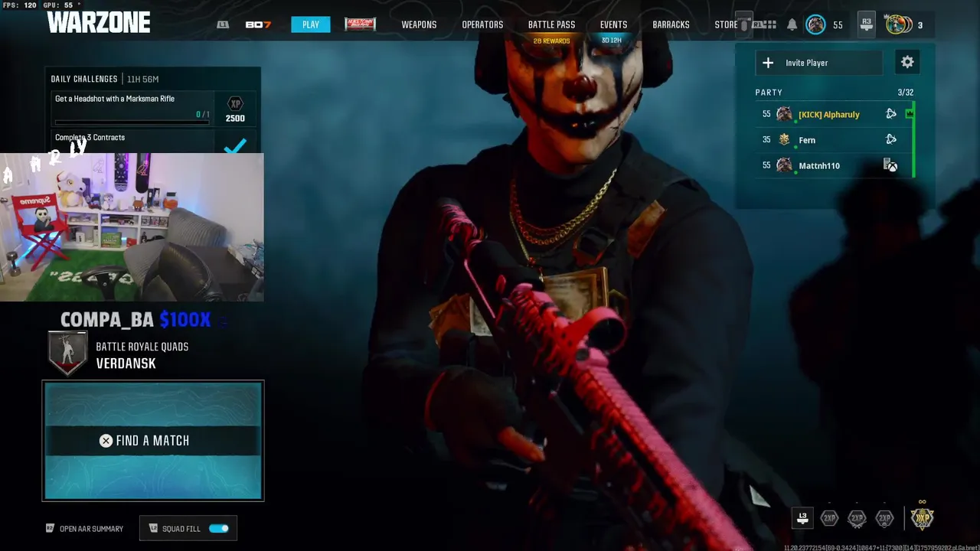
Task: Open the EVENTS tab
Action: click(613, 24)
